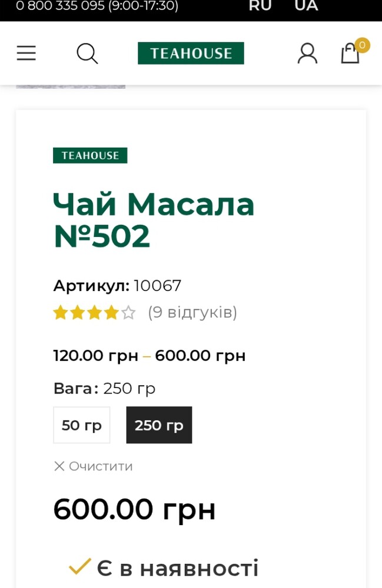Click the 120.00–600.00 грн price range
The width and height of the screenshot is (382, 588).
[150, 356]
